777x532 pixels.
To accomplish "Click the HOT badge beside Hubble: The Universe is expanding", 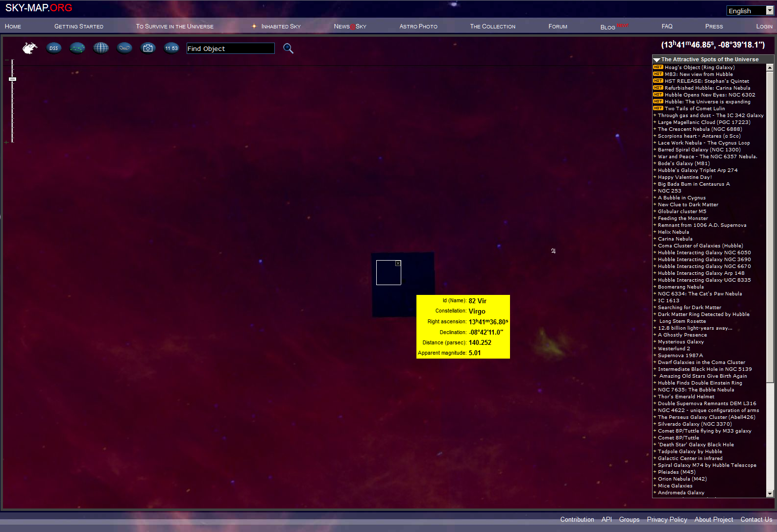I will (658, 101).
